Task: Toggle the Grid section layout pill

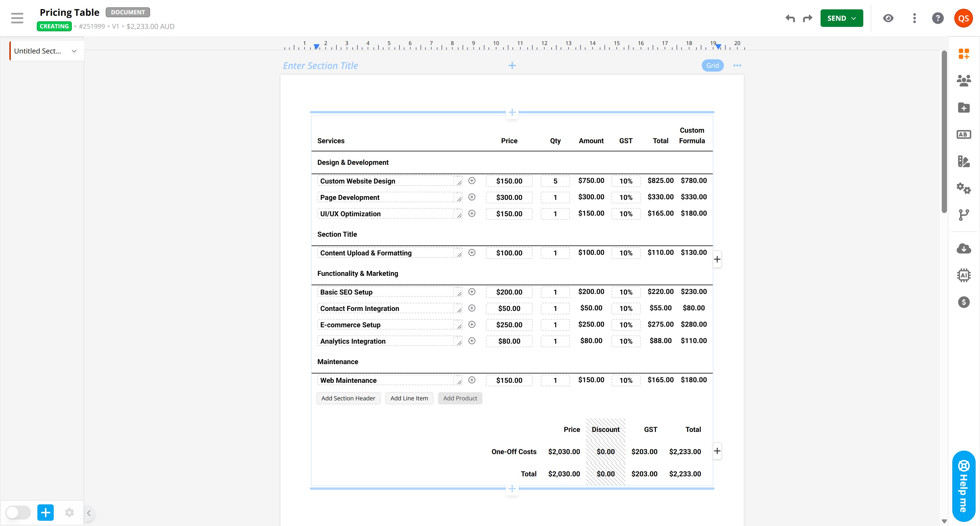Action: pyautogui.click(x=712, y=65)
